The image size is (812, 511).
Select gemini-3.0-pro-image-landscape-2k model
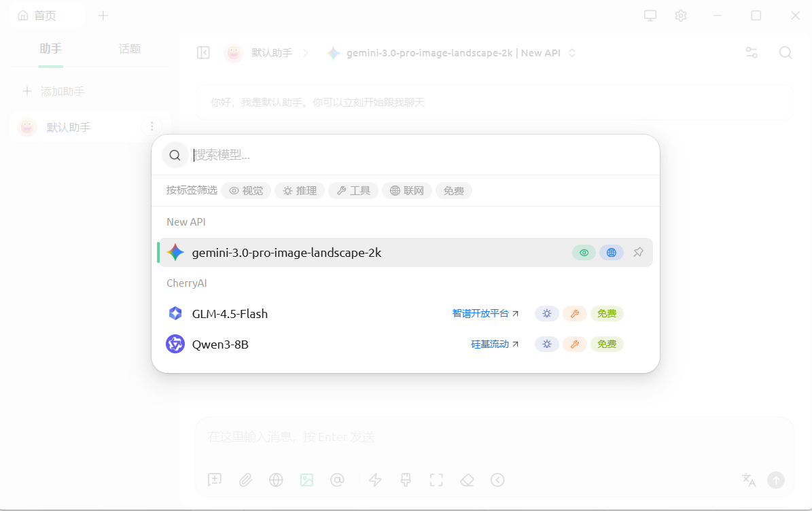pyautogui.click(x=405, y=253)
